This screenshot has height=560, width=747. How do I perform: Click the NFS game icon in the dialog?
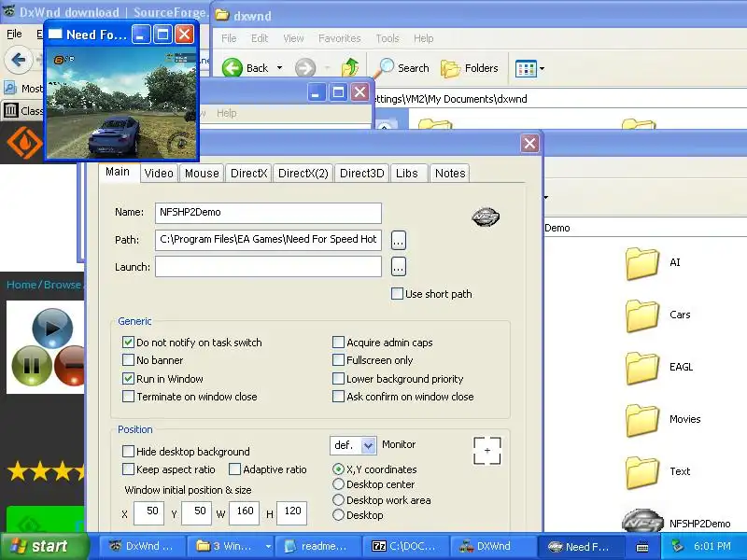pyautogui.click(x=486, y=217)
